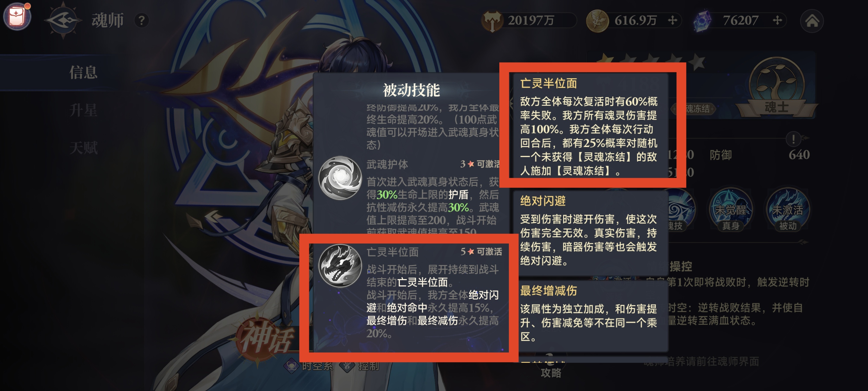
Task: Switch to the 天赋 tab
Action: [83, 148]
